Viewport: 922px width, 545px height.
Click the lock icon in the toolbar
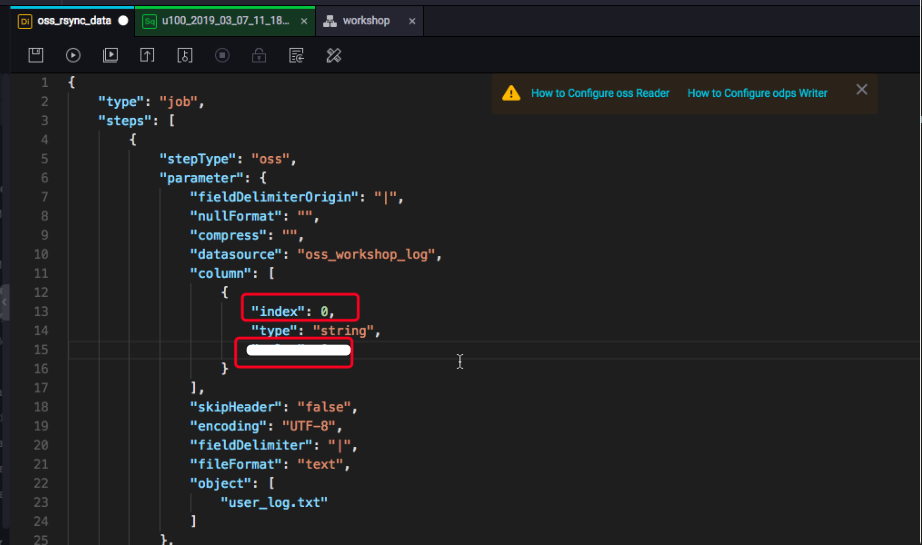click(259, 56)
